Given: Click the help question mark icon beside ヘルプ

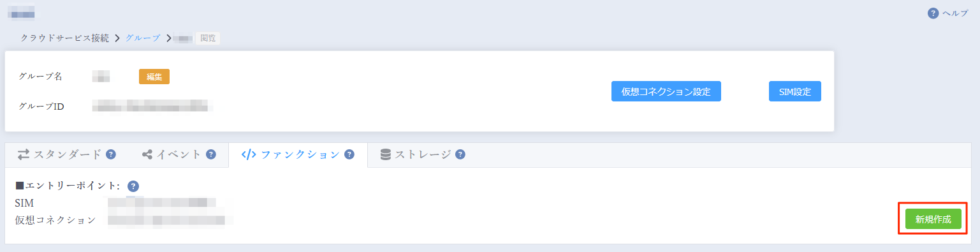Looking at the screenshot, I should pos(933,13).
